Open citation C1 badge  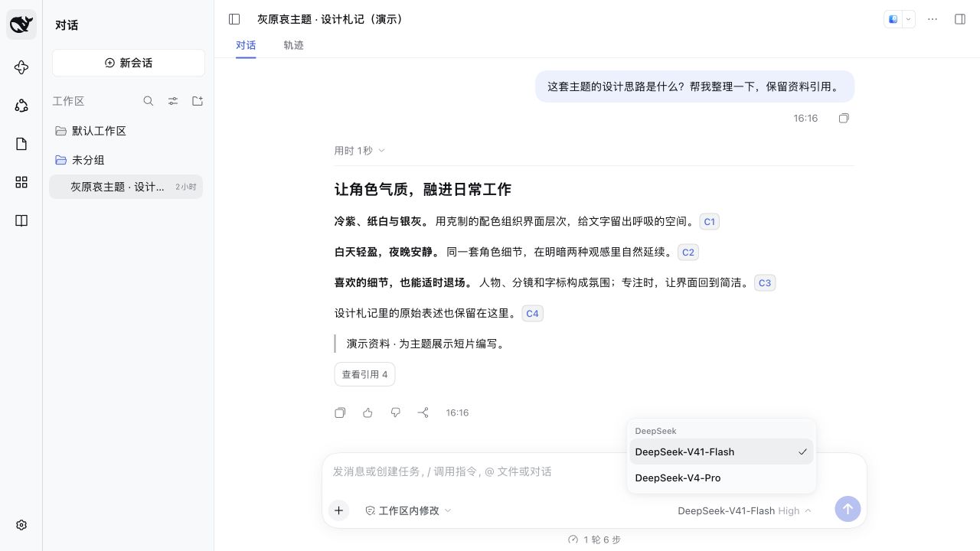pos(710,222)
